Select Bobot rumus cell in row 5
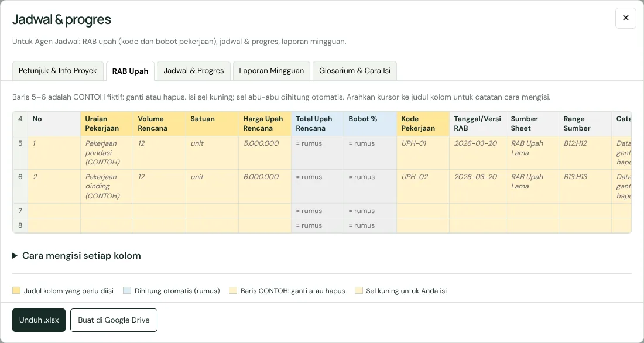The width and height of the screenshot is (644, 343). pyautogui.click(x=370, y=153)
